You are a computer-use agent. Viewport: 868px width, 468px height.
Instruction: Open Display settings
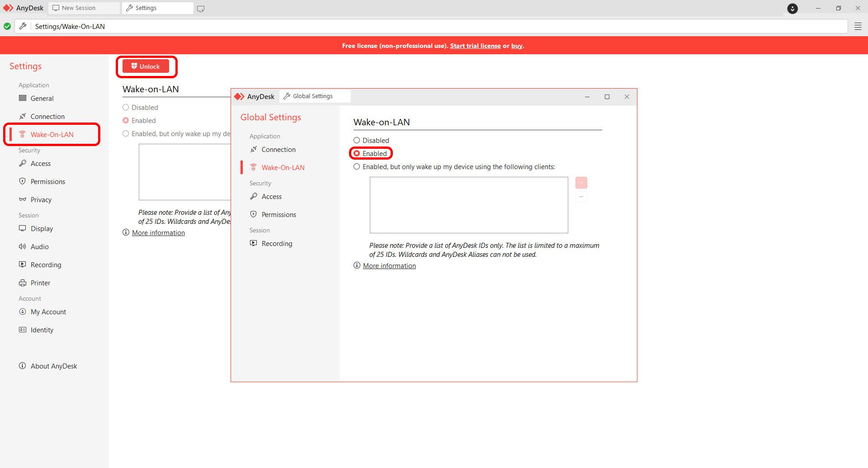[42, 228]
